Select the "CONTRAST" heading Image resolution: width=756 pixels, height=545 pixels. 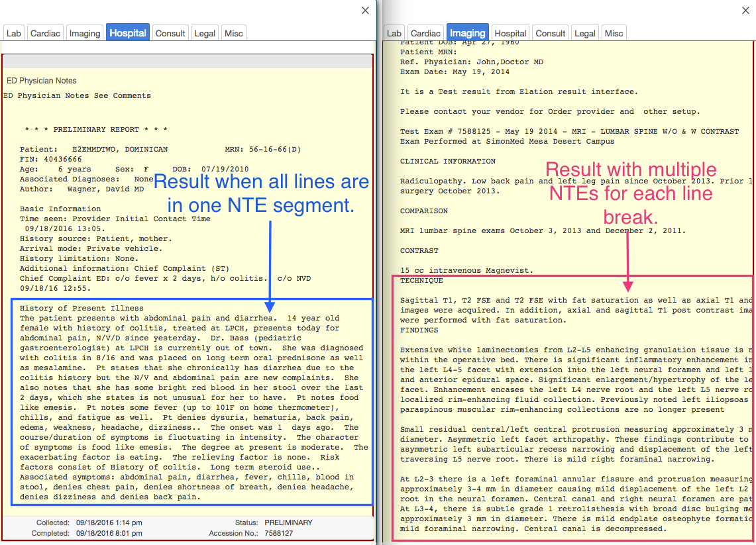tap(419, 250)
